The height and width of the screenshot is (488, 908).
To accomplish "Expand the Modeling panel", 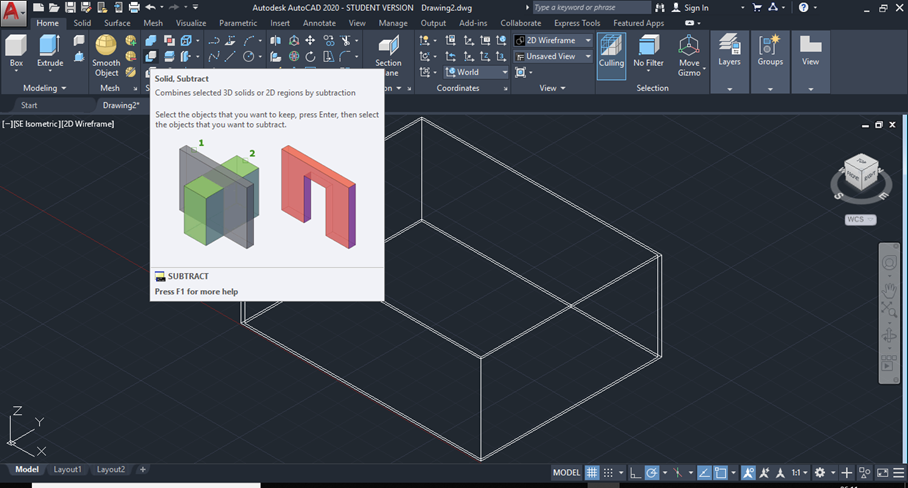I will click(45, 88).
